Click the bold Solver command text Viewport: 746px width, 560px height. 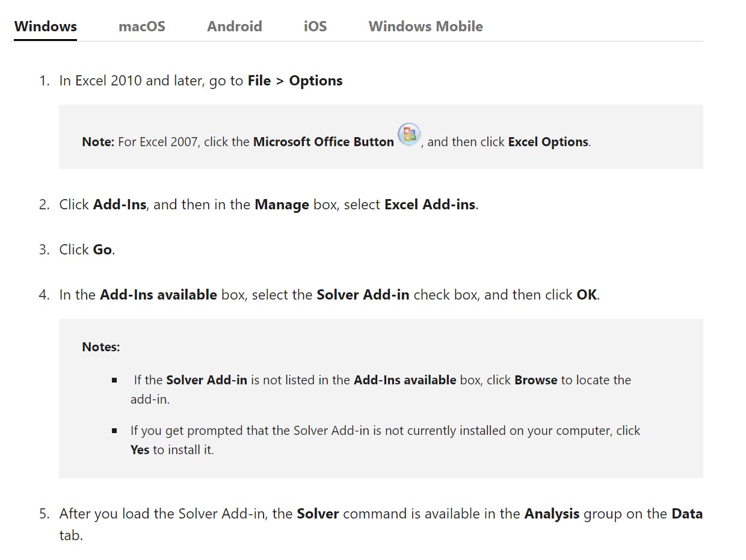[318, 514]
